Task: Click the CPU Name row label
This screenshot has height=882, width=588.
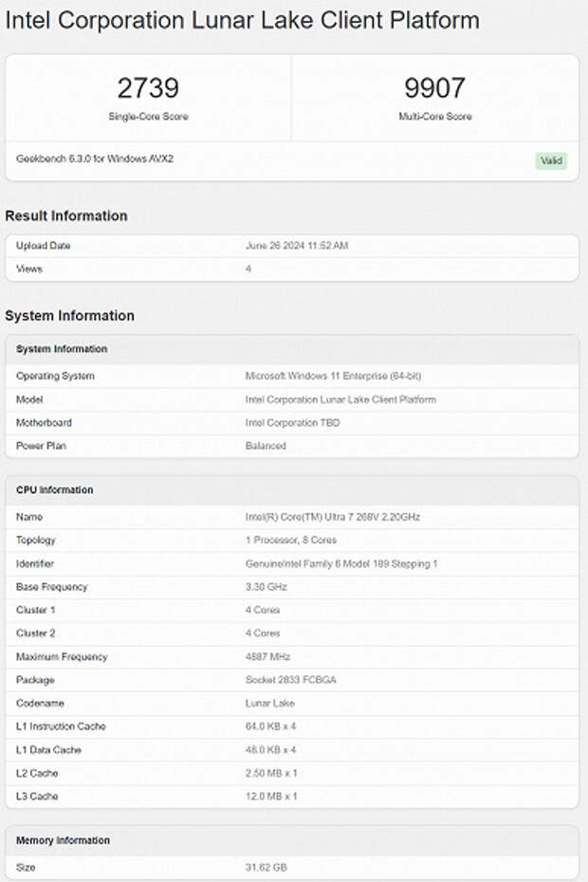Action: [x=29, y=516]
